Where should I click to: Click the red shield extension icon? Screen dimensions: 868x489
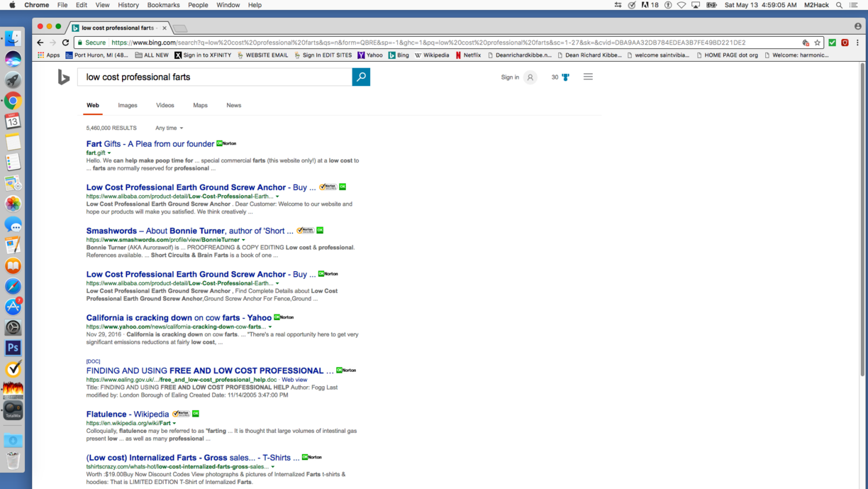click(x=845, y=43)
